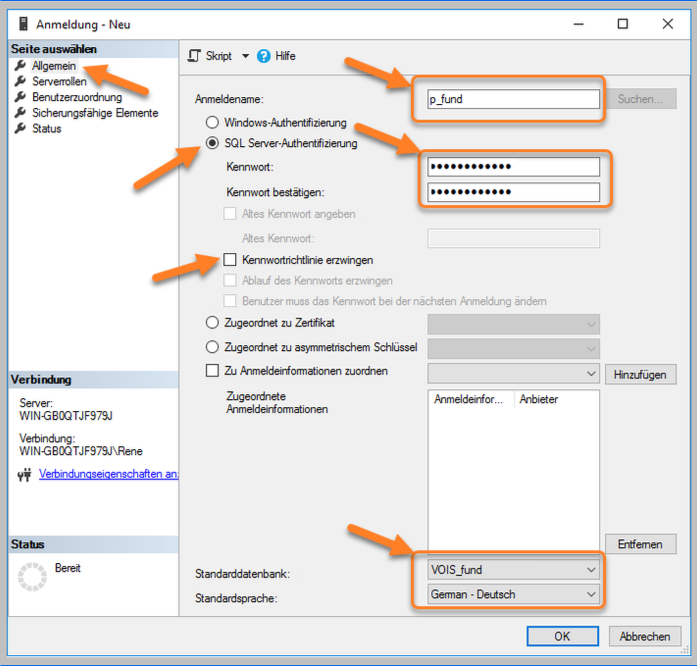Open the Allgemein page
This screenshot has height=666, width=697.
tap(54, 66)
